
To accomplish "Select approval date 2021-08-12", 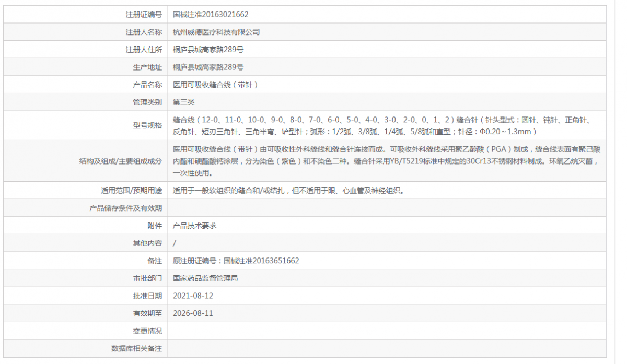I will (x=193, y=296).
